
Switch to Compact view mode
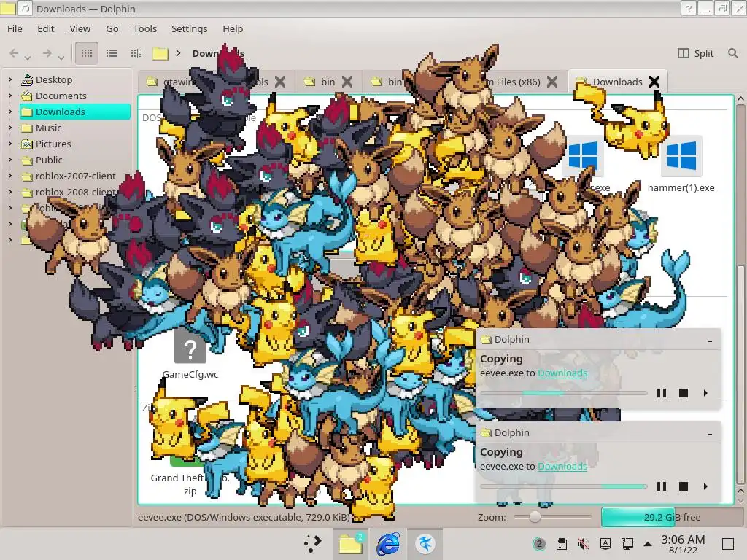[x=112, y=52]
